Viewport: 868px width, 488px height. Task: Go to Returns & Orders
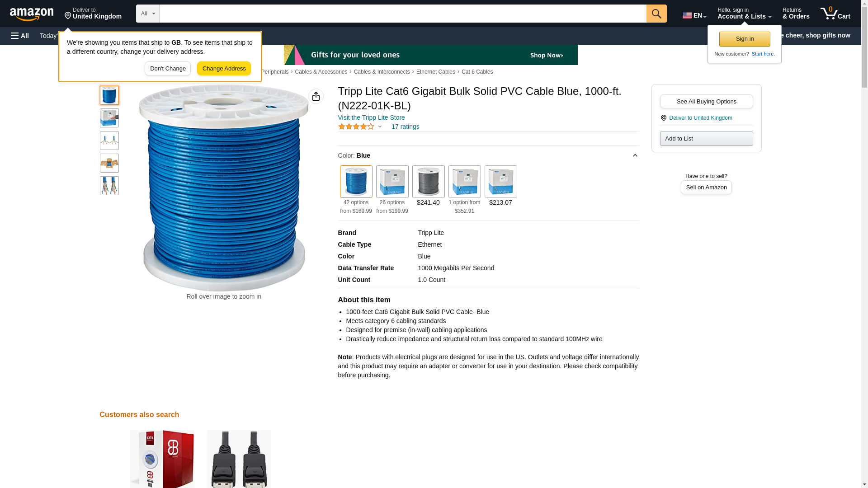(x=796, y=14)
